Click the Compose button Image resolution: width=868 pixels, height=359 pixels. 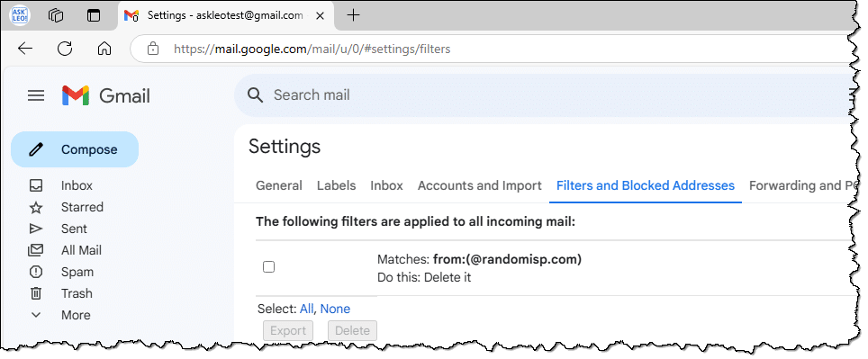click(75, 149)
